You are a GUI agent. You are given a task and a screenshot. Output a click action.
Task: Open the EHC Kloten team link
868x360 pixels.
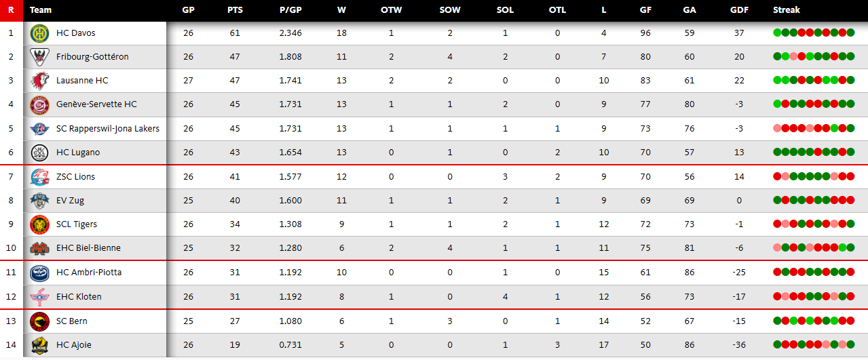[79, 297]
